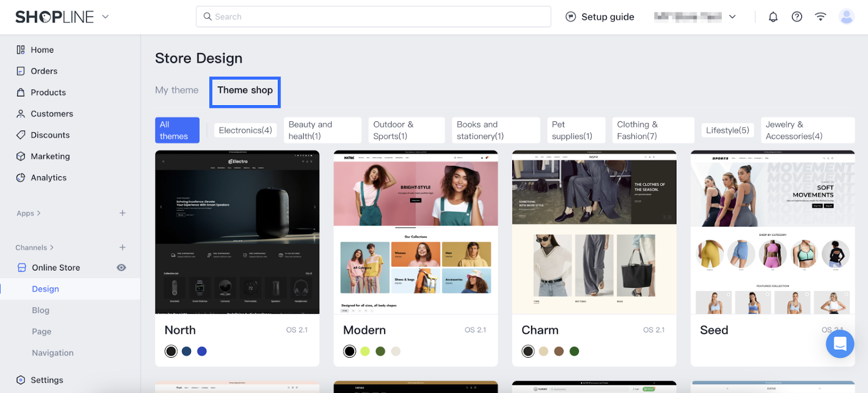Expand the Channels section chevron

[x=52, y=247]
